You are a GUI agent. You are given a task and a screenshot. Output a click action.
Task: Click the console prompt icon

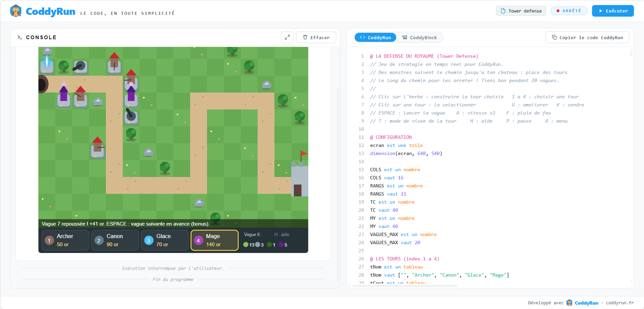click(x=20, y=37)
